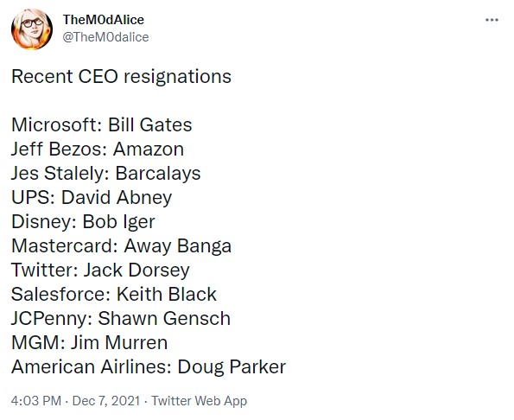Click the 'Salesforce: Keith Black' line
This screenshot has width=514, height=420.
tap(114, 294)
